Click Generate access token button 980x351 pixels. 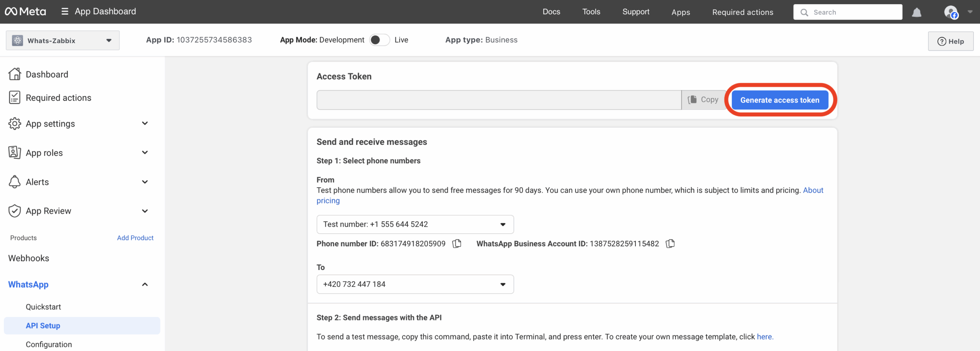780,100
